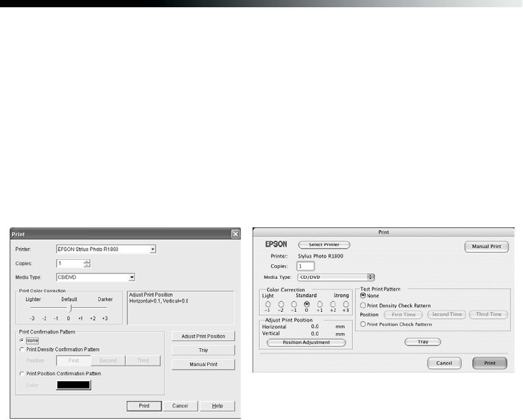Image resolution: width=523 pixels, height=420 pixels.
Task: Click the Help button
Action: pos(218,405)
